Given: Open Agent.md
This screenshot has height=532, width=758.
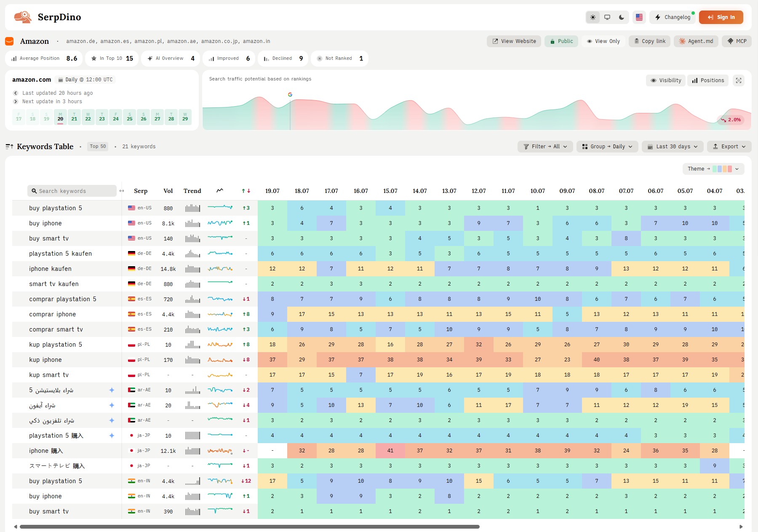Looking at the screenshot, I should 696,41.
